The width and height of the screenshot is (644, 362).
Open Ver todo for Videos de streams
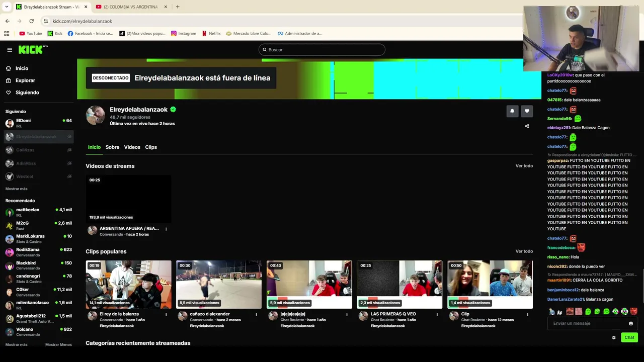point(524,166)
